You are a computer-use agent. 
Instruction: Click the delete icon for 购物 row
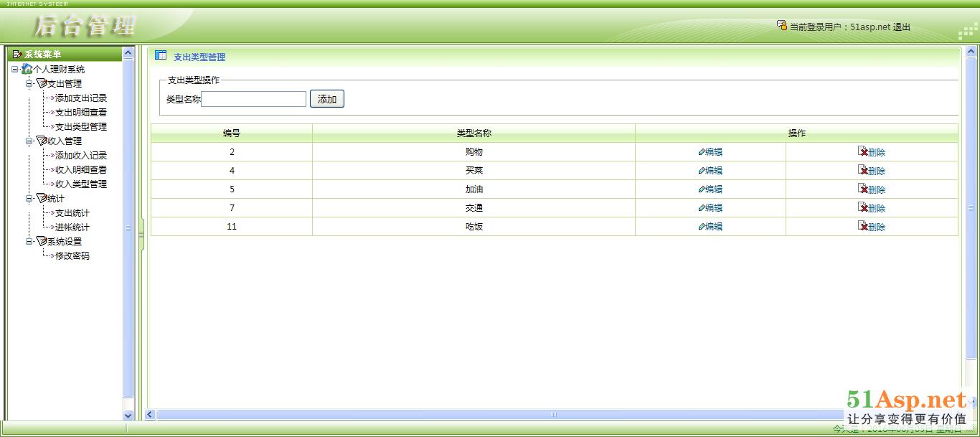click(862, 151)
